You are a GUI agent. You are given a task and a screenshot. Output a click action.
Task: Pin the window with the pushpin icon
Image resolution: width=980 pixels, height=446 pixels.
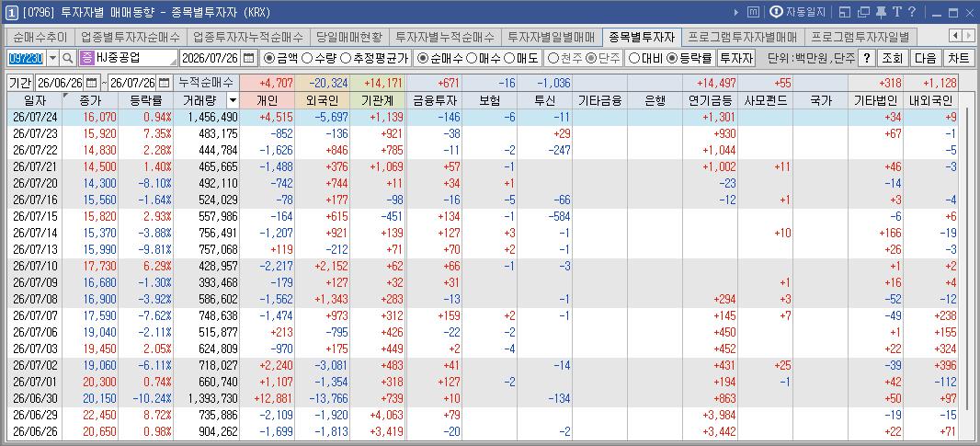coord(882,12)
